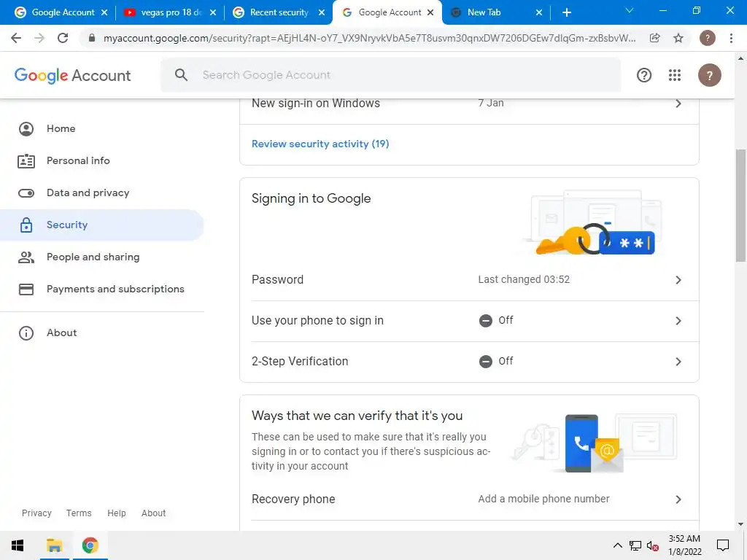Show hidden system tray icons
747x560 pixels.
[617, 545]
